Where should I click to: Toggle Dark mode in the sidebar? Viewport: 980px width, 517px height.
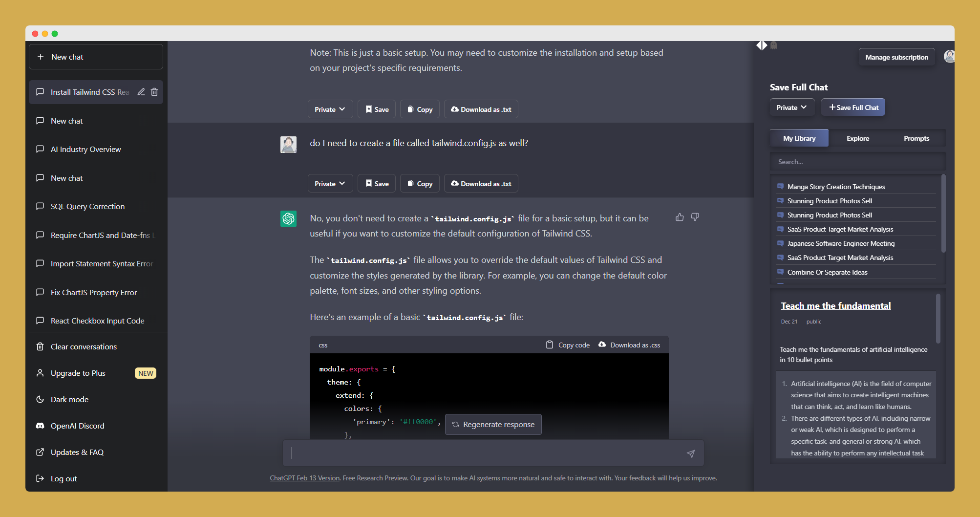point(96,399)
